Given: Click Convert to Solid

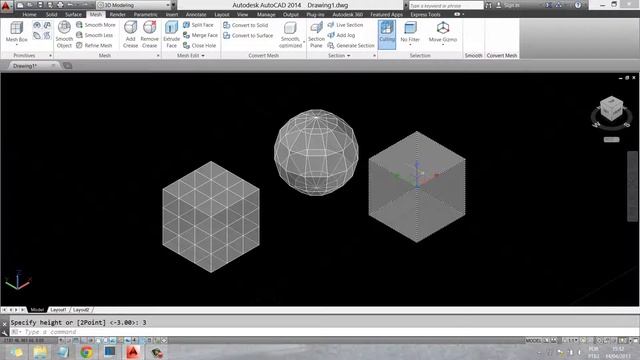Looking at the screenshot, I should click(245, 25).
